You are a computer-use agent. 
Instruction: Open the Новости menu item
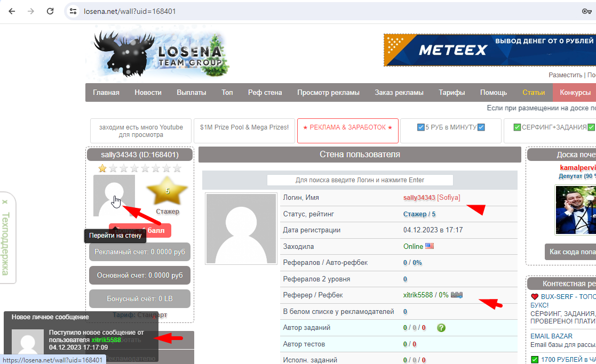pyautogui.click(x=148, y=93)
